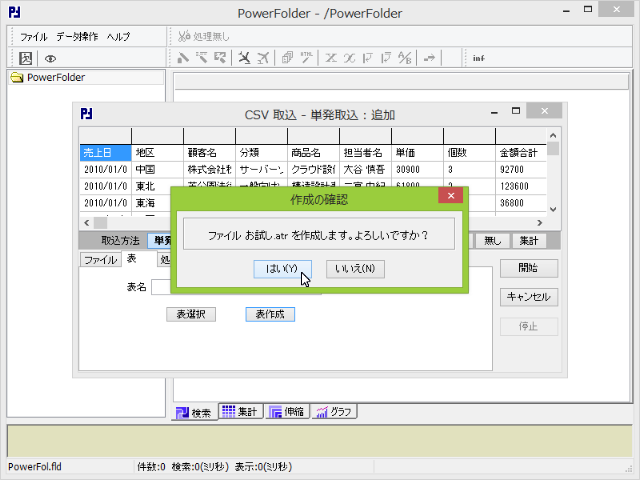Open the データ操作 menu

[77, 37]
